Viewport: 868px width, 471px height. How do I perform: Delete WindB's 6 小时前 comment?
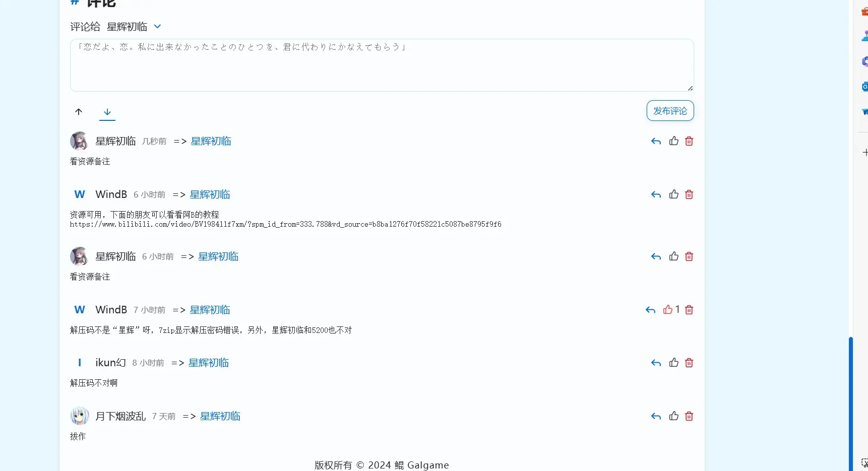[x=689, y=194]
